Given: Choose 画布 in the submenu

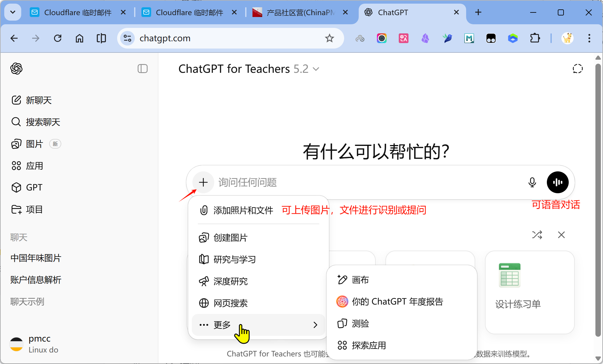Looking at the screenshot, I should click(x=360, y=280).
